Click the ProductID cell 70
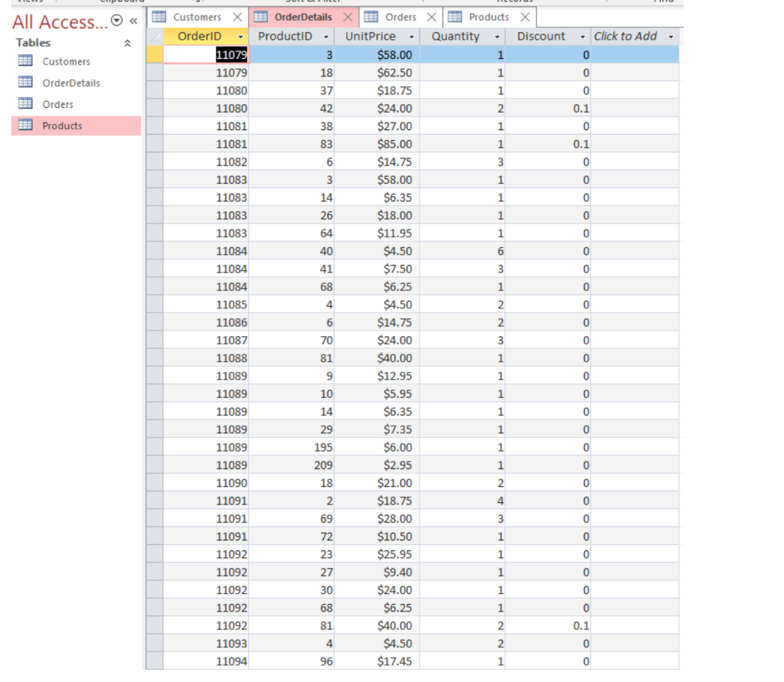Image resolution: width=784 pixels, height=682 pixels. tap(292, 340)
